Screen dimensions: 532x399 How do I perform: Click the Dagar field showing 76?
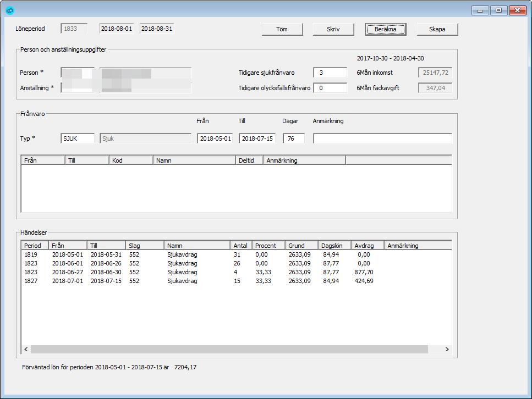coord(294,138)
